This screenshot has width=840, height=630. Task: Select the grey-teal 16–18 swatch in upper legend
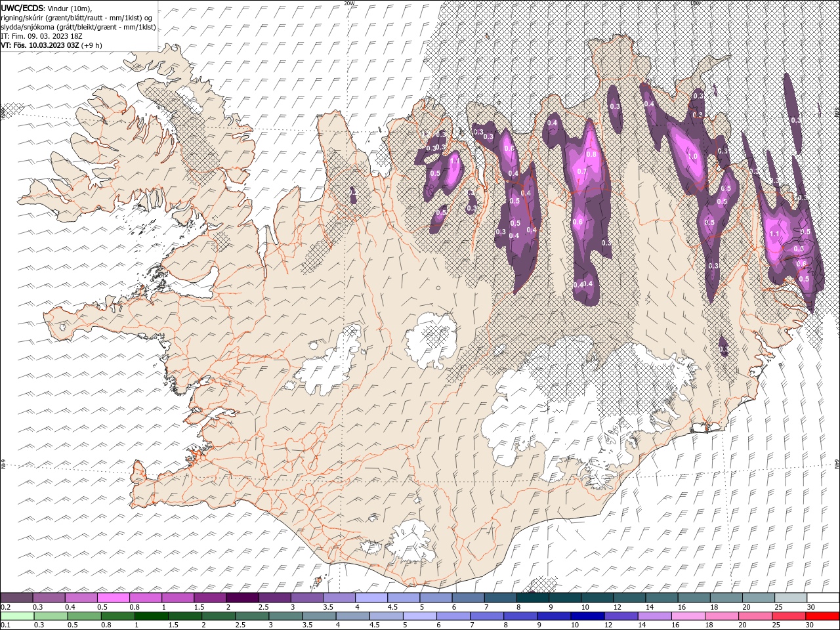click(693, 598)
